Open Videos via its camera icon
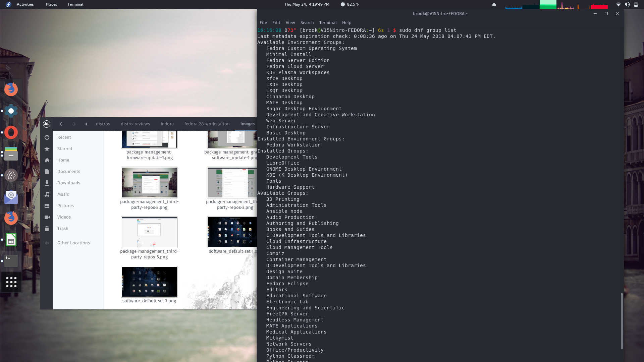This screenshot has width=644, height=362. (47, 217)
